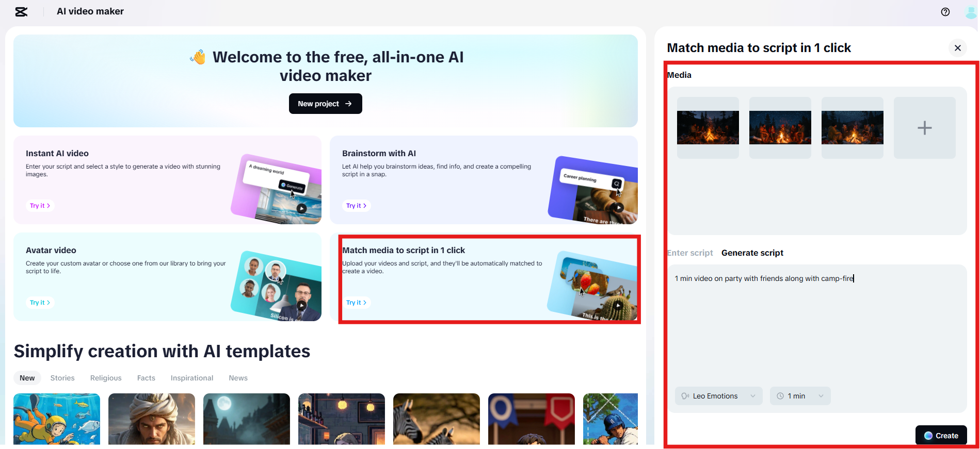Select the Facts templates tab
This screenshot has width=980, height=449.
pos(146,378)
